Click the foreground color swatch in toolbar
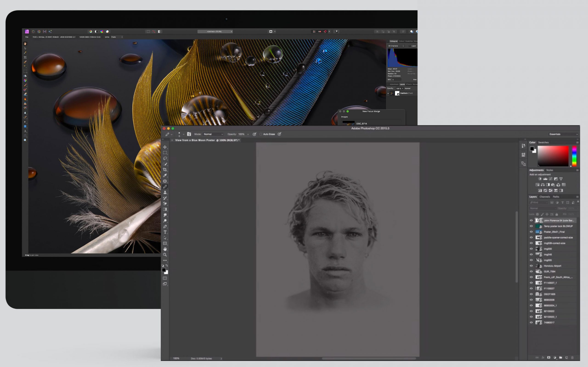588x367 pixels. click(x=164, y=270)
